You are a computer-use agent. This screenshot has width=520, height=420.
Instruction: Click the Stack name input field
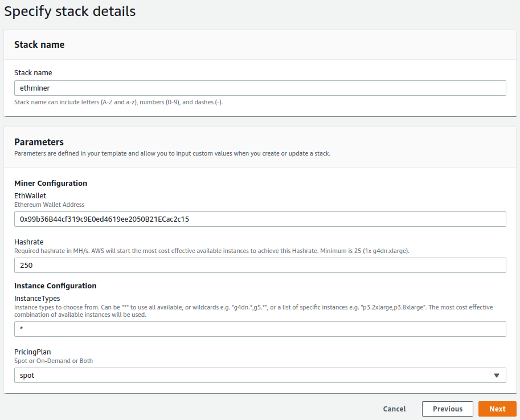coord(260,88)
